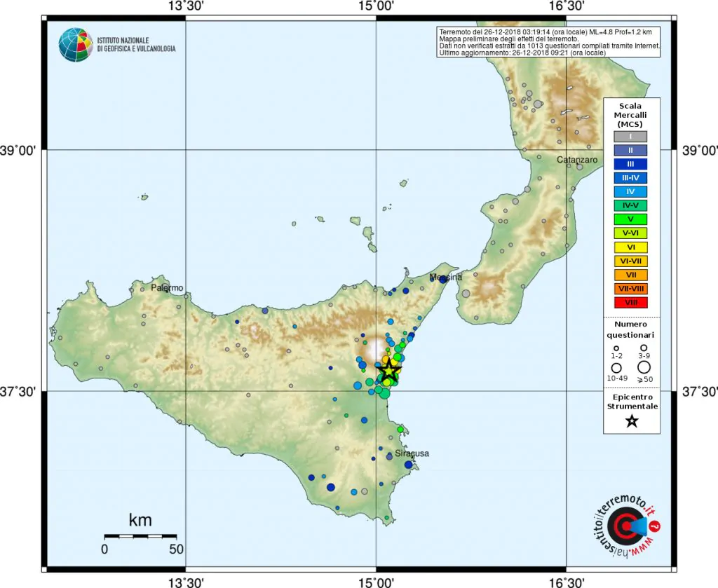Pick the gray intensity I swatch
The height and width of the screenshot is (588, 718).
pyautogui.click(x=632, y=136)
